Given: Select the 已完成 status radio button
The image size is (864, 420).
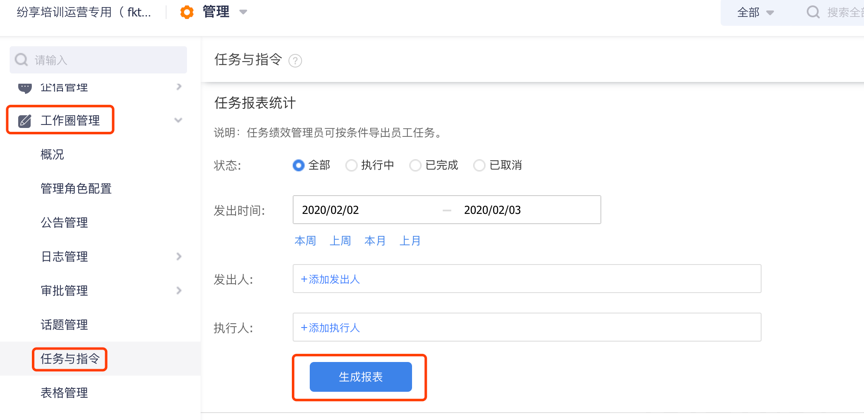Looking at the screenshot, I should click(415, 165).
